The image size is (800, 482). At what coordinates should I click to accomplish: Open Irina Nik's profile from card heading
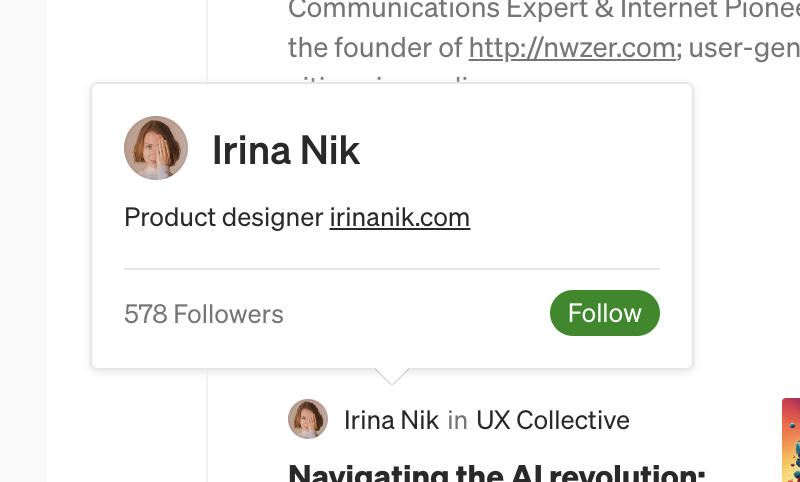tap(286, 150)
